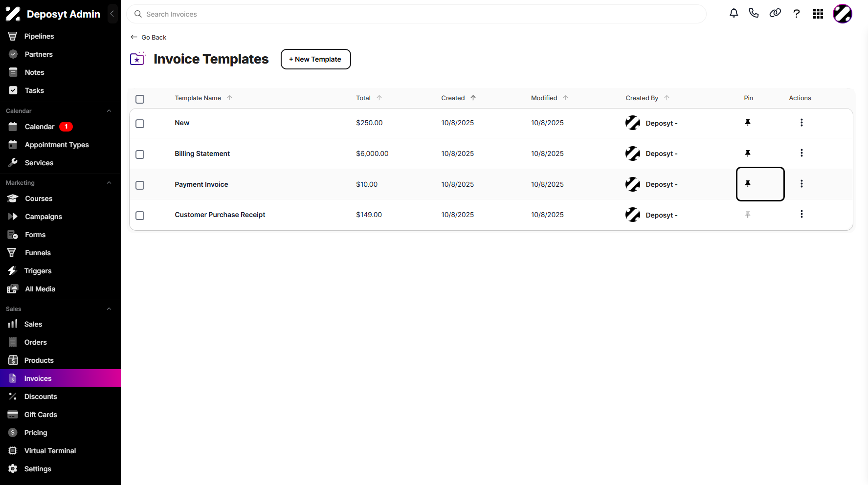Collapse the Calendar sidebar section
This screenshot has height=485, width=868.
coord(109,111)
